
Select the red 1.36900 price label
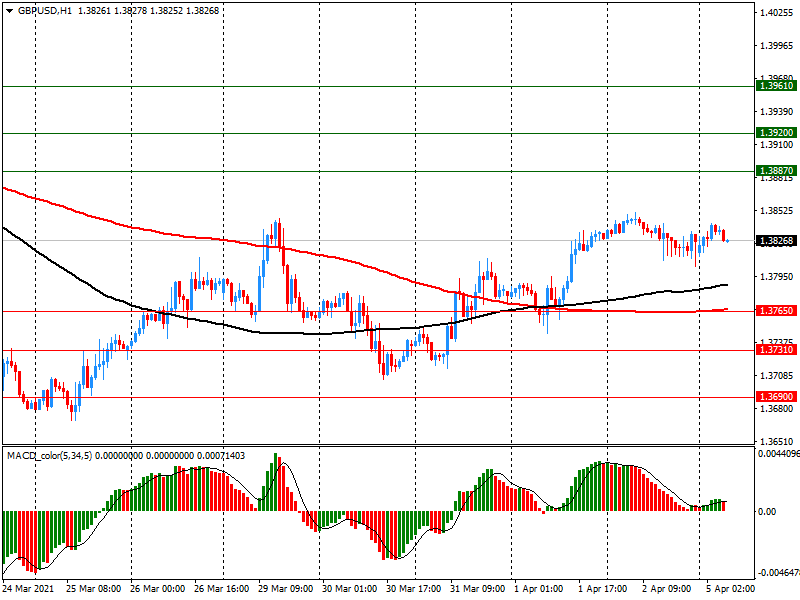pyautogui.click(x=775, y=397)
